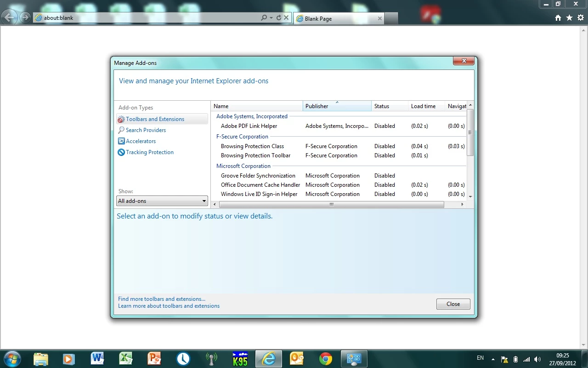This screenshot has height=368, width=588.
Task: Open the Control Panel taskbar button
Action: click(x=354, y=359)
